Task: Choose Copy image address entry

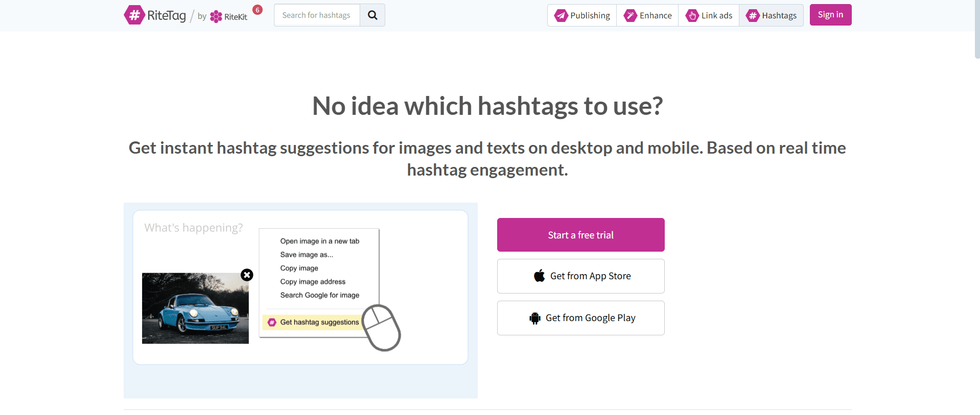Action: 313,282
